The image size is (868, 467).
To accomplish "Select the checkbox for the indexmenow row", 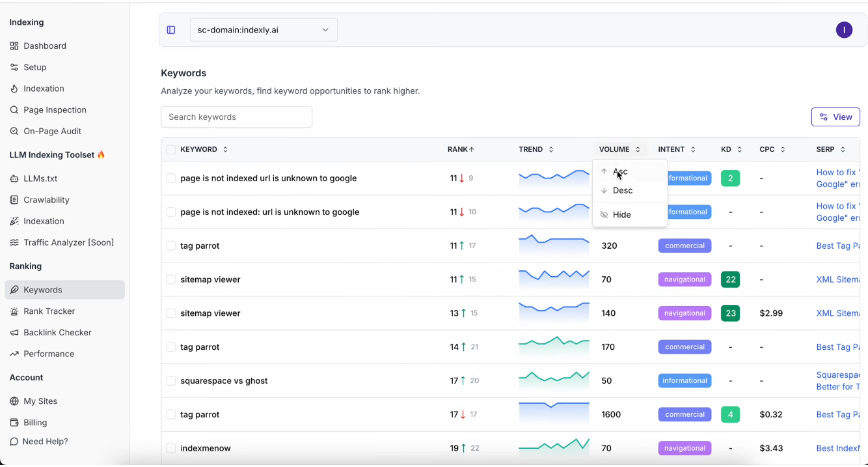I will (x=170, y=447).
